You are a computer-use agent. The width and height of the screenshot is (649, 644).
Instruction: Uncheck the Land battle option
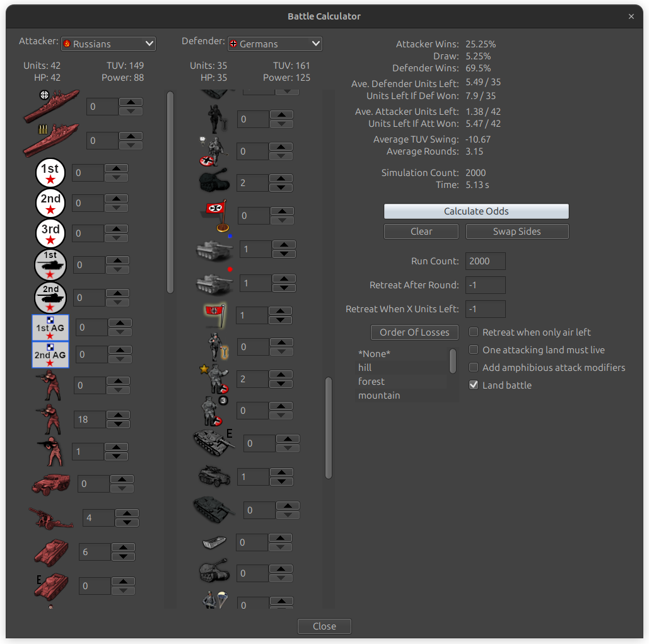coord(474,385)
